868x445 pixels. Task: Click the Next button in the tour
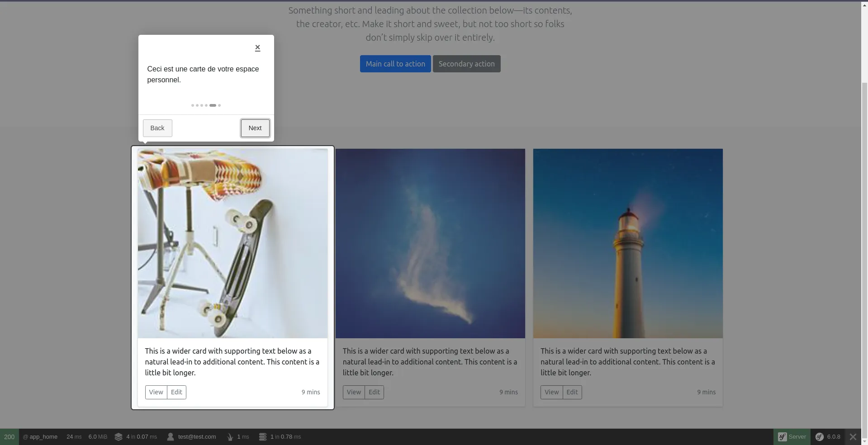point(255,128)
